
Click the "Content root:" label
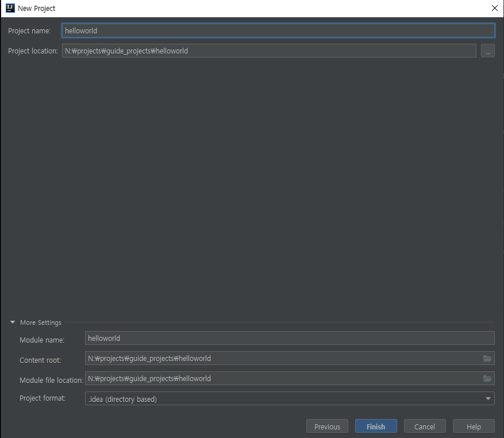40,360
